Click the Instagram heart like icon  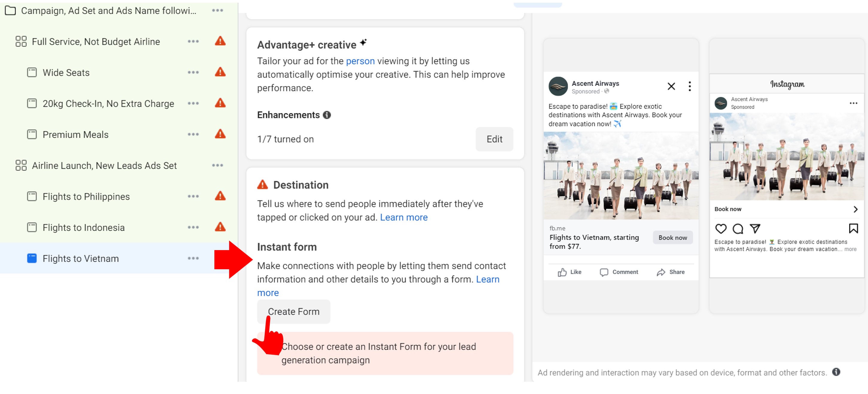point(720,229)
